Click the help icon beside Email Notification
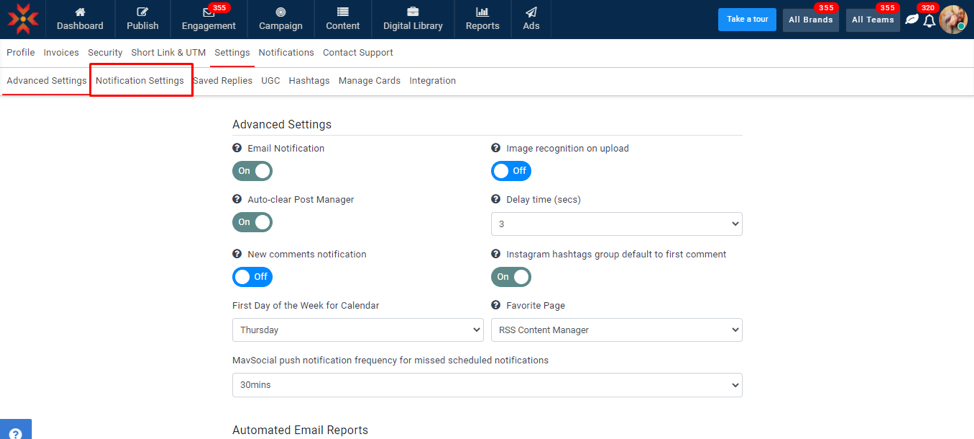 (x=237, y=148)
